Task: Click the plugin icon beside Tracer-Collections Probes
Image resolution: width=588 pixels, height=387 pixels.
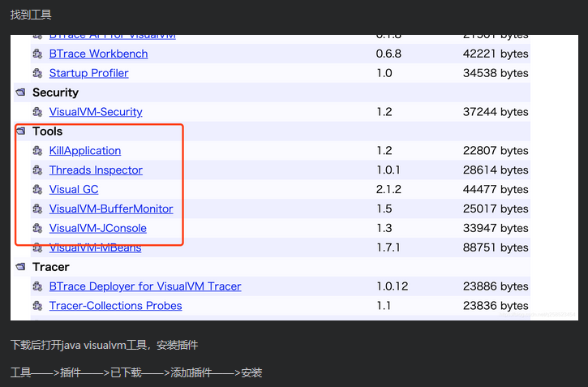Action: [37, 306]
